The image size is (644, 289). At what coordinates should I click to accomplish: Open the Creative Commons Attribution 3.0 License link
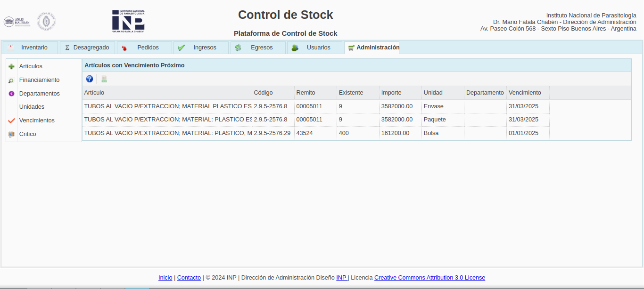pos(429,278)
